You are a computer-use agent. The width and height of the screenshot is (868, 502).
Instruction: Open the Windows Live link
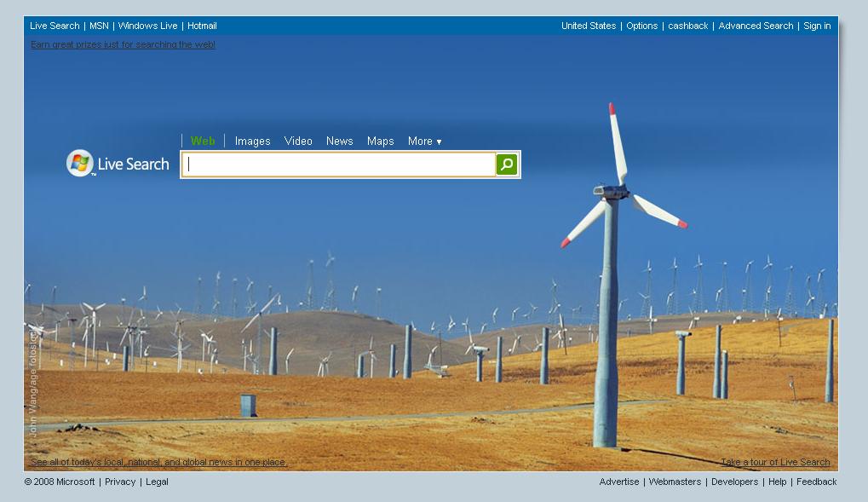tap(148, 26)
